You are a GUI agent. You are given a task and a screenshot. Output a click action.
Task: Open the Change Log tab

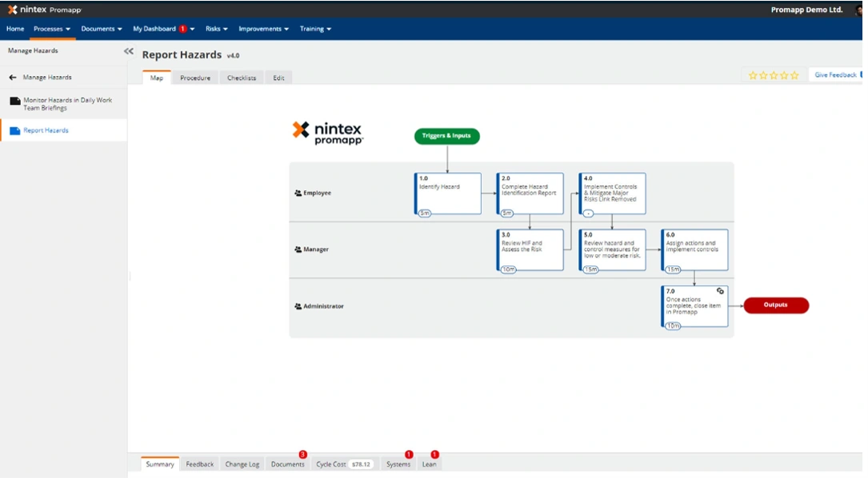point(242,464)
